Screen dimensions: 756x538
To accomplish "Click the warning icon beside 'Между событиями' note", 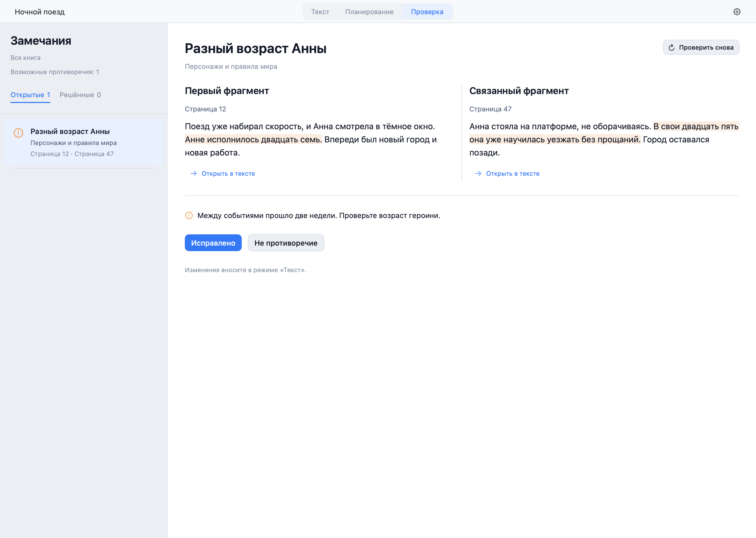I will (x=189, y=215).
